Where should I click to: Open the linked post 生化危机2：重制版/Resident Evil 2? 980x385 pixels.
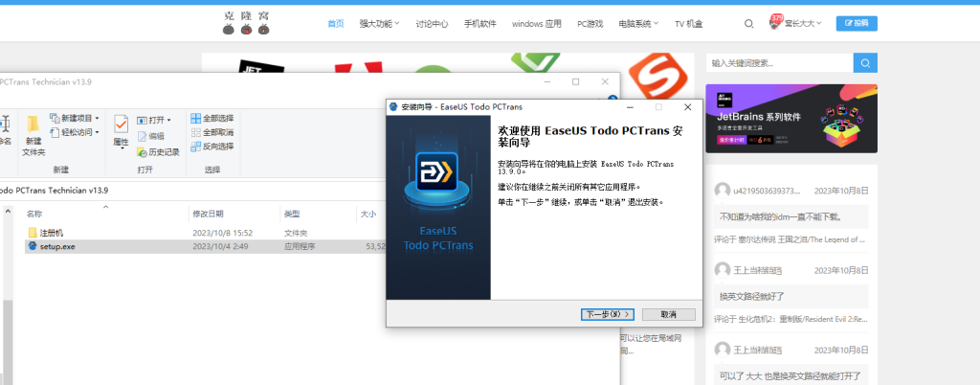803,319
